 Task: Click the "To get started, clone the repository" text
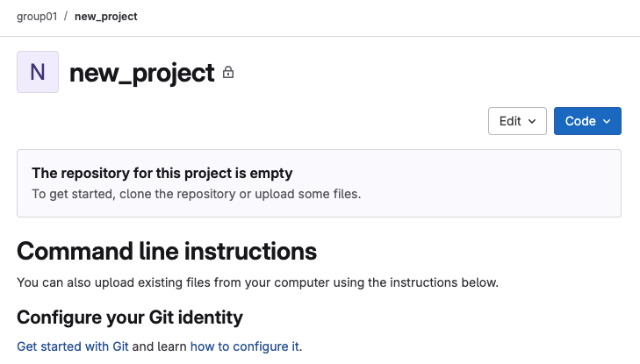196,193
